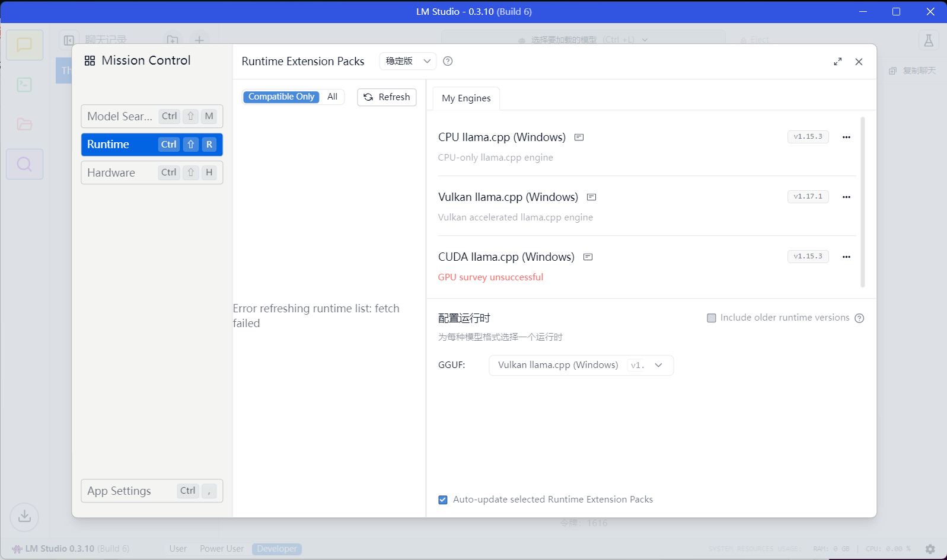
Task: Open the flask settings icon at top right
Action: [929, 40]
